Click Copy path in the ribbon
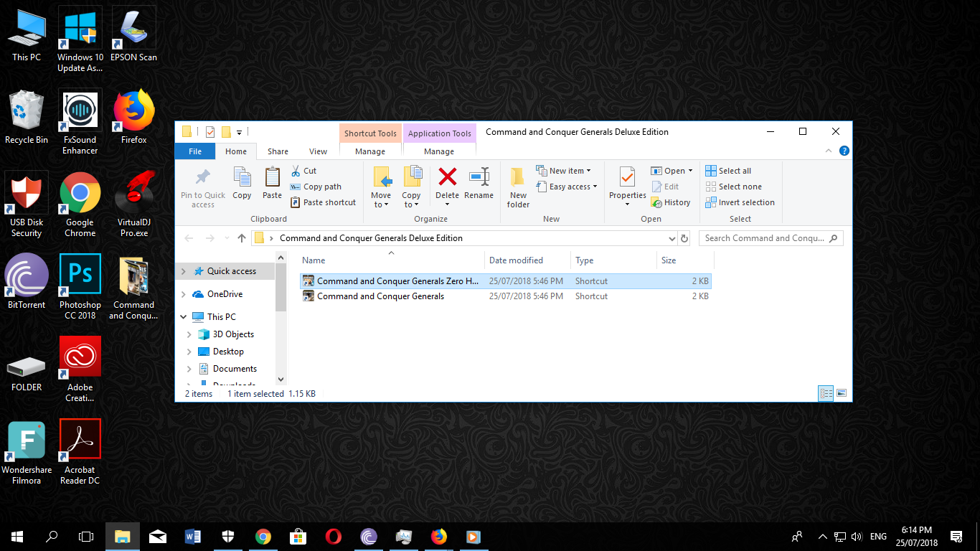This screenshot has height=551, width=980. pos(316,187)
